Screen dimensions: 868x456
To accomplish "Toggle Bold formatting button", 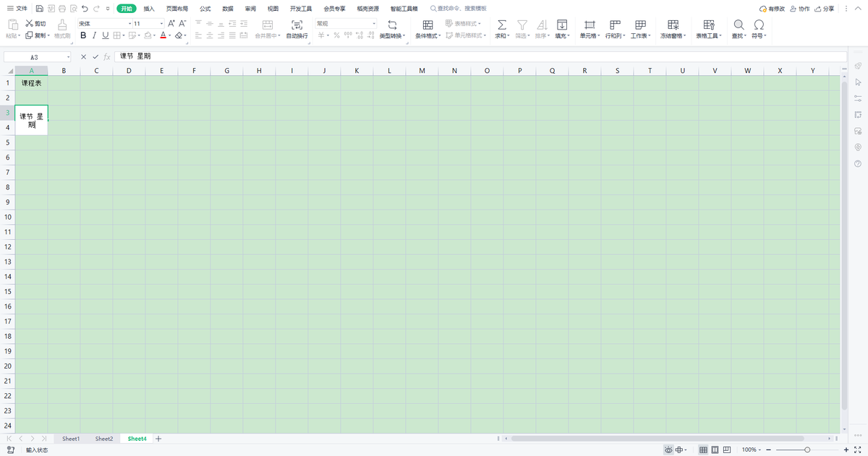I will 82,35.
